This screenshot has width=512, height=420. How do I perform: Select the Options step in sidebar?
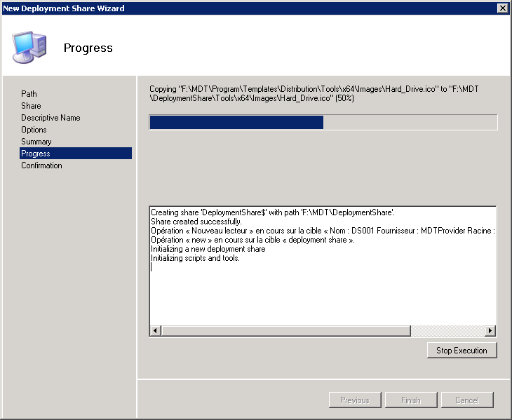(x=34, y=130)
